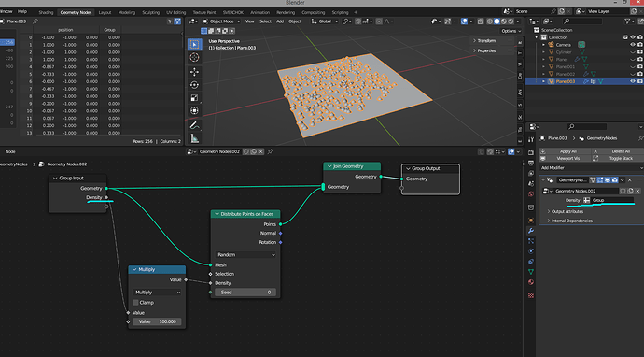
Task: Open the Output properties tab
Action: [531, 163]
